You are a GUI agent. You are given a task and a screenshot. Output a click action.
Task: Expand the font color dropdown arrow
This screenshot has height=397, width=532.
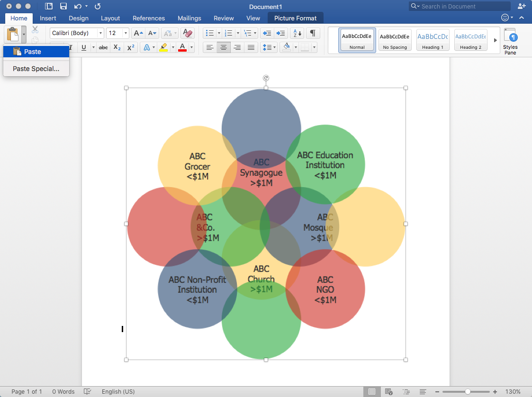point(191,47)
